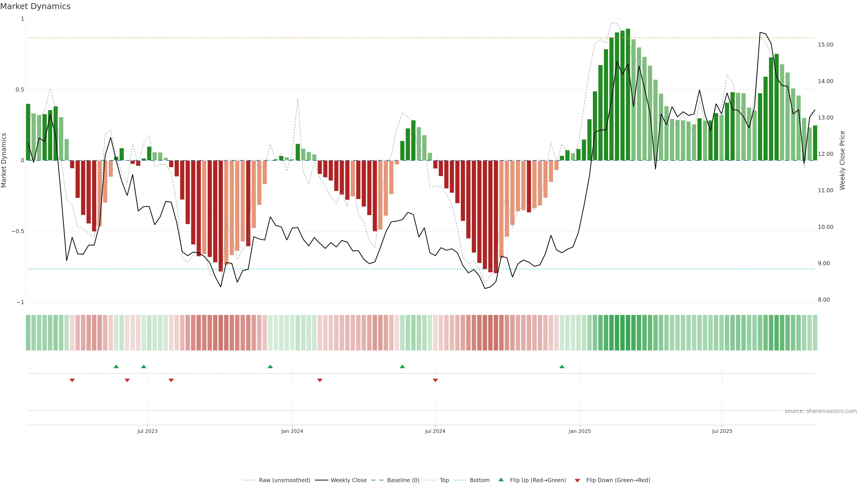Toggle the Weekly Close legend entry
The width and height of the screenshot is (868, 488).
pos(348,480)
